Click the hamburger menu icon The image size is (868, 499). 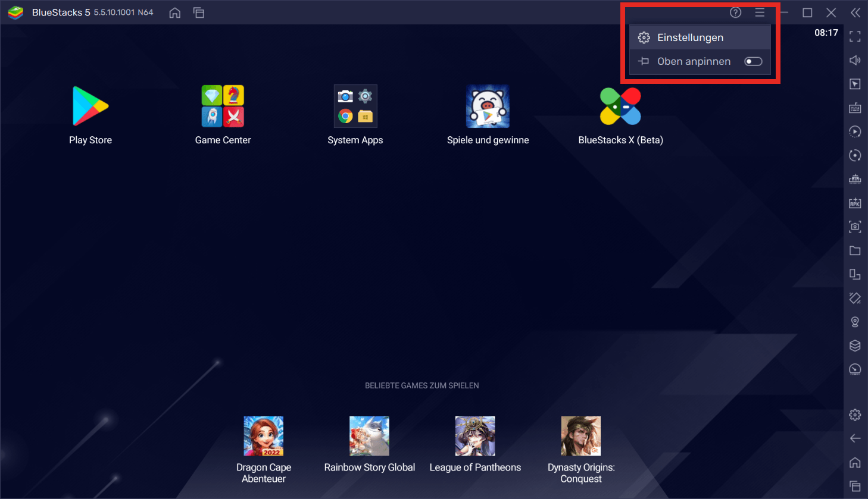pos(760,12)
